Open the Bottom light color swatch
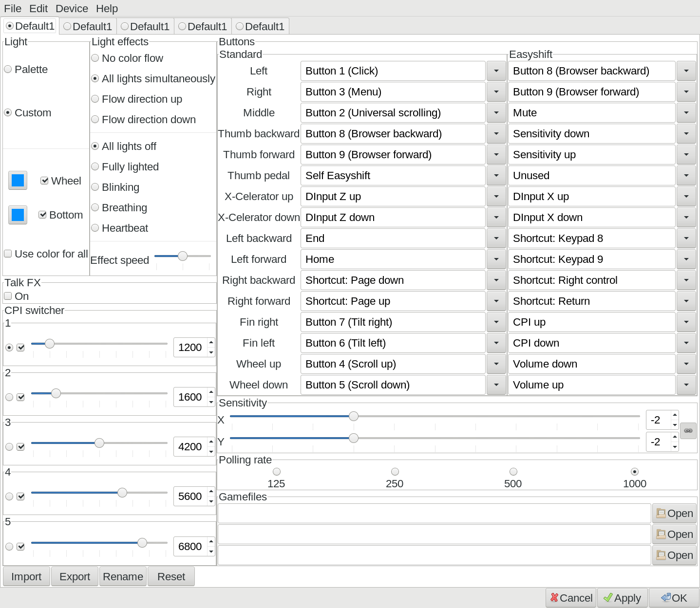Image resolution: width=700 pixels, height=608 pixels. click(x=18, y=215)
